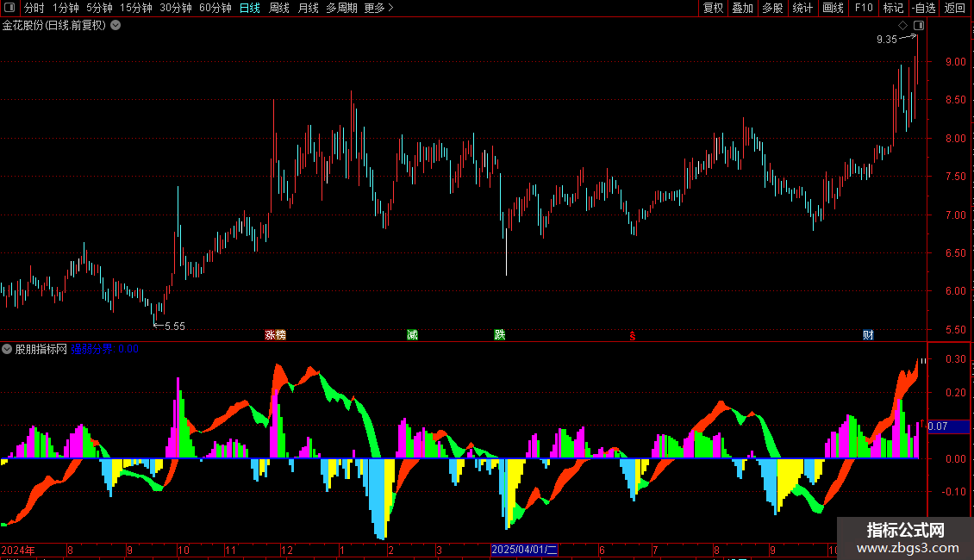
Task: Toggle right info panel icon beside the diamond
Action: (919, 26)
